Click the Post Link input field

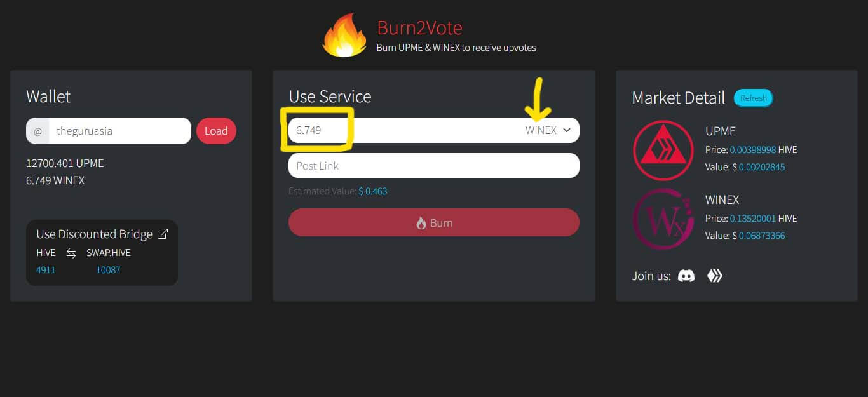[434, 165]
